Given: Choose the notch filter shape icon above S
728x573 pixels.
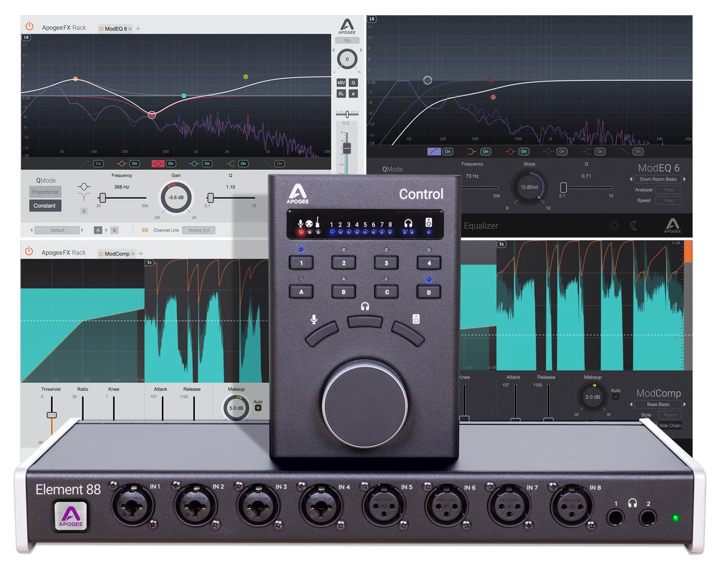Looking at the screenshot, I should 84,197.
